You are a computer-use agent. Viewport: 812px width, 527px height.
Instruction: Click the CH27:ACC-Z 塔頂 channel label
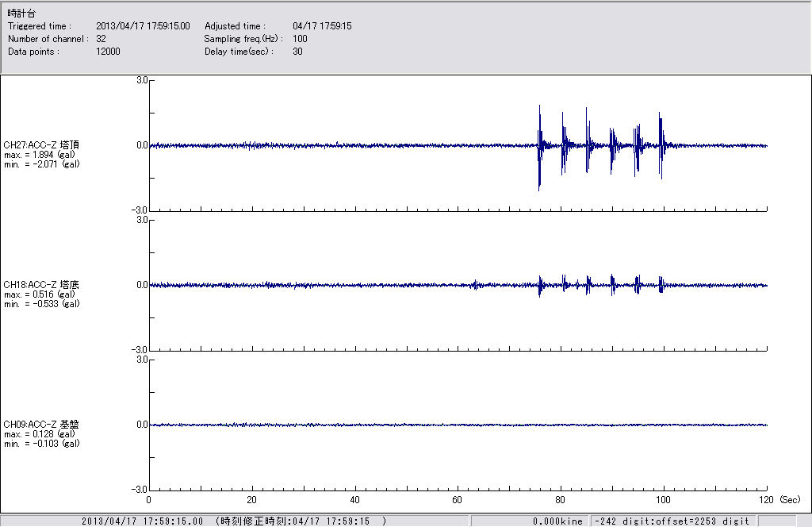41,145
